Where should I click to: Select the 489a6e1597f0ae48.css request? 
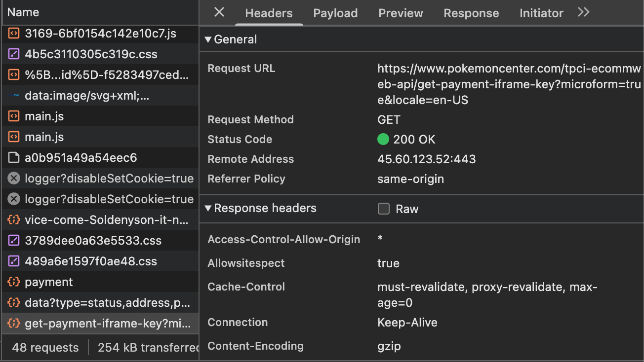click(x=100, y=261)
